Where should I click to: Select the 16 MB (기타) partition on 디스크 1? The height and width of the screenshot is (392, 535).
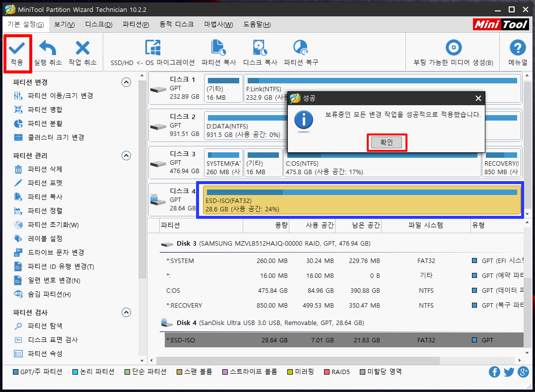tap(223, 88)
